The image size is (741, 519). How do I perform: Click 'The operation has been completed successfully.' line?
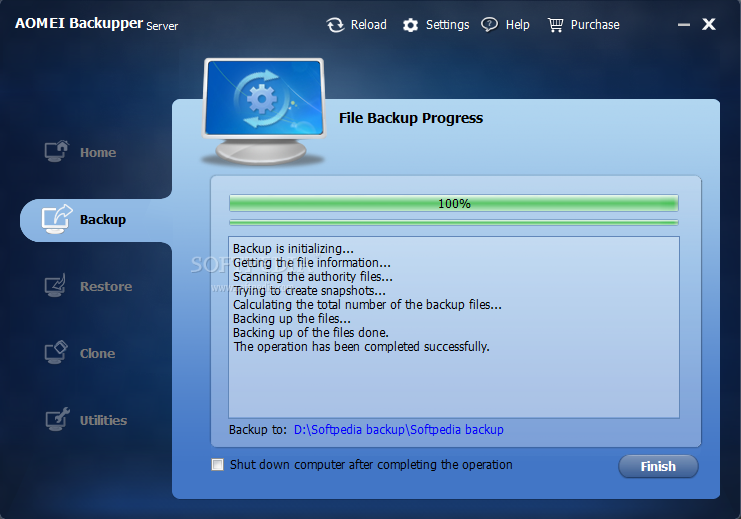point(362,347)
